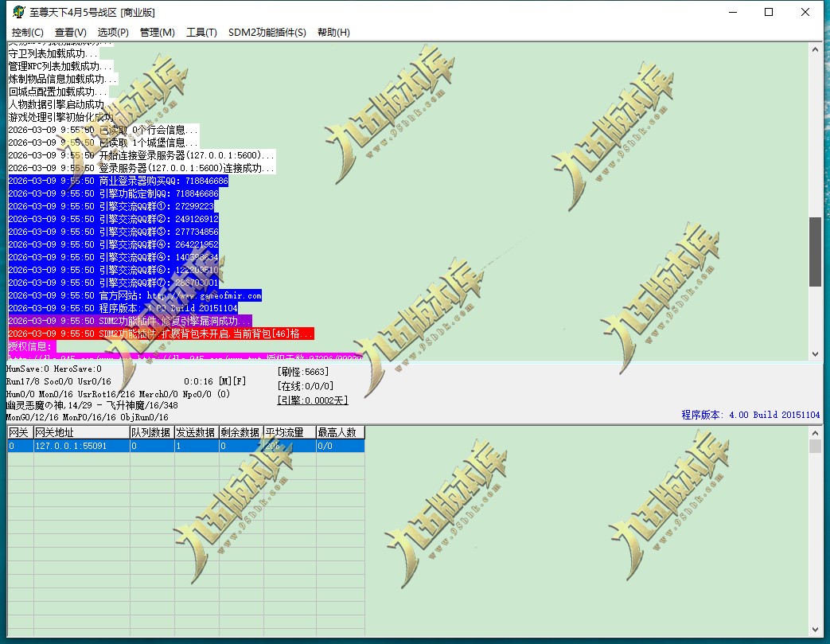
Task: Click the 剩余数据 column header
Action: tap(241, 433)
